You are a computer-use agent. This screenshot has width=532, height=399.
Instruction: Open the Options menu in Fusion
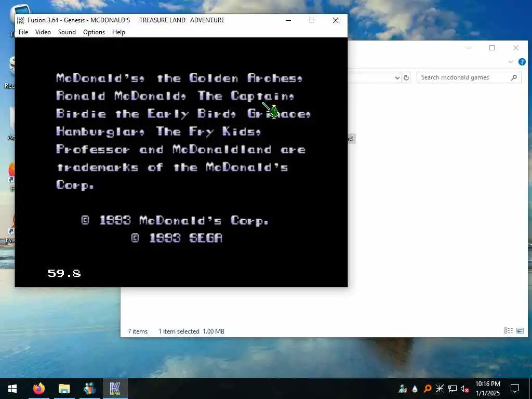click(94, 32)
